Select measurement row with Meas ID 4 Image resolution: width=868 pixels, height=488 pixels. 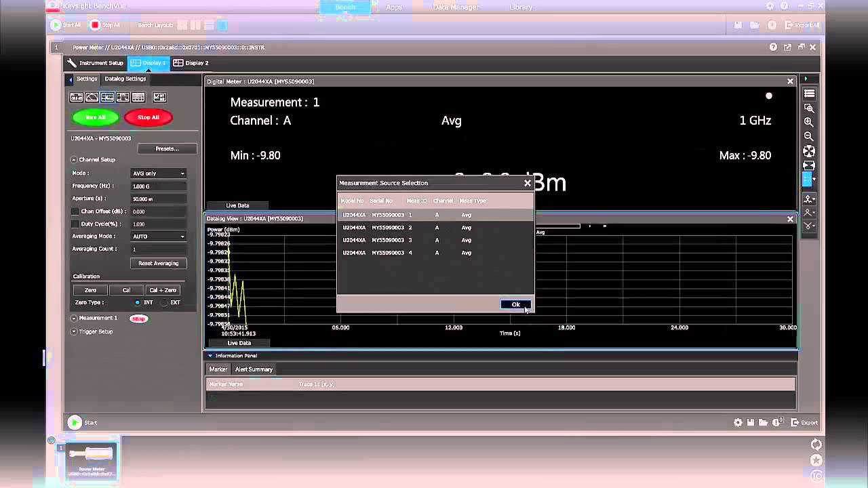tap(435, 253)
